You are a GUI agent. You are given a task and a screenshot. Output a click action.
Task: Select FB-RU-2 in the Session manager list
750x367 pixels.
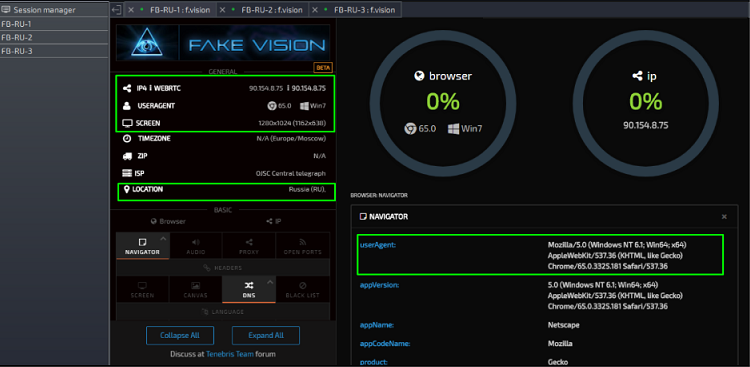click(x=55, y=37)
